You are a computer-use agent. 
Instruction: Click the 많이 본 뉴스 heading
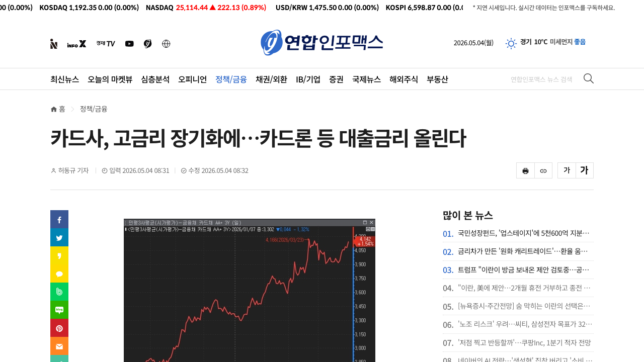point(467,215)
